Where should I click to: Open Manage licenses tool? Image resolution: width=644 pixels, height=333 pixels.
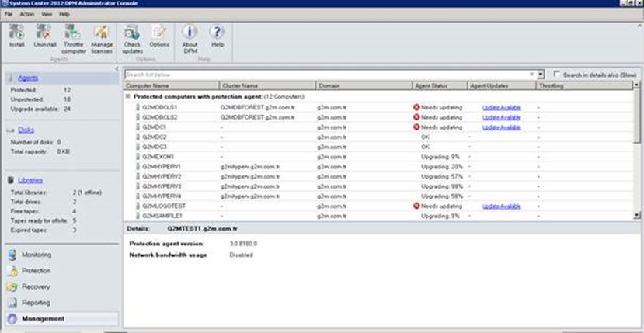pos(102,32)
